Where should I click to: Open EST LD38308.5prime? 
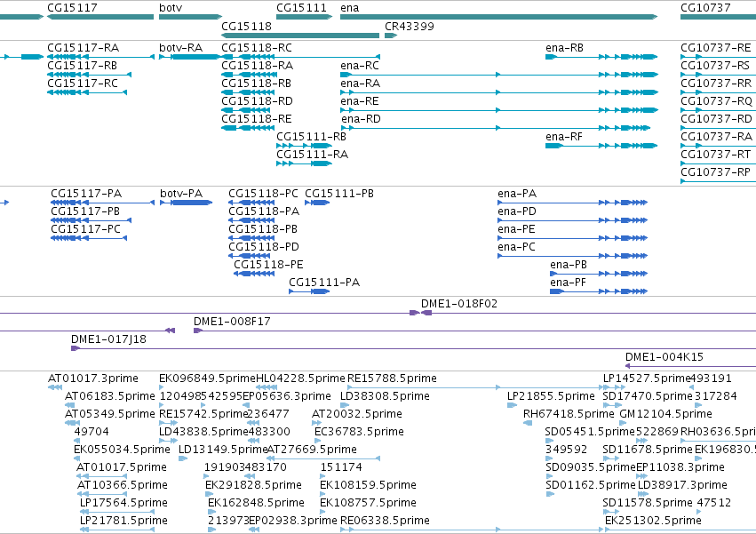[385, 396]
